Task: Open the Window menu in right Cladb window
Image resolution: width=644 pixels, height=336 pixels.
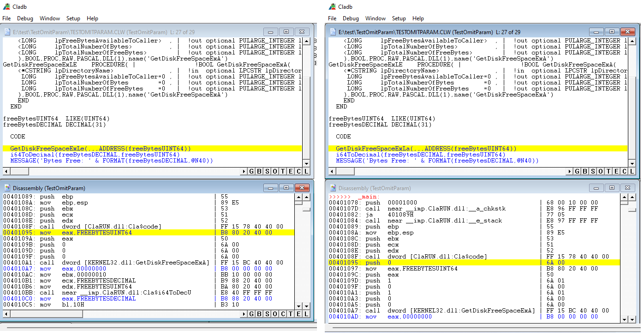Action: click(x=375, y=18)
